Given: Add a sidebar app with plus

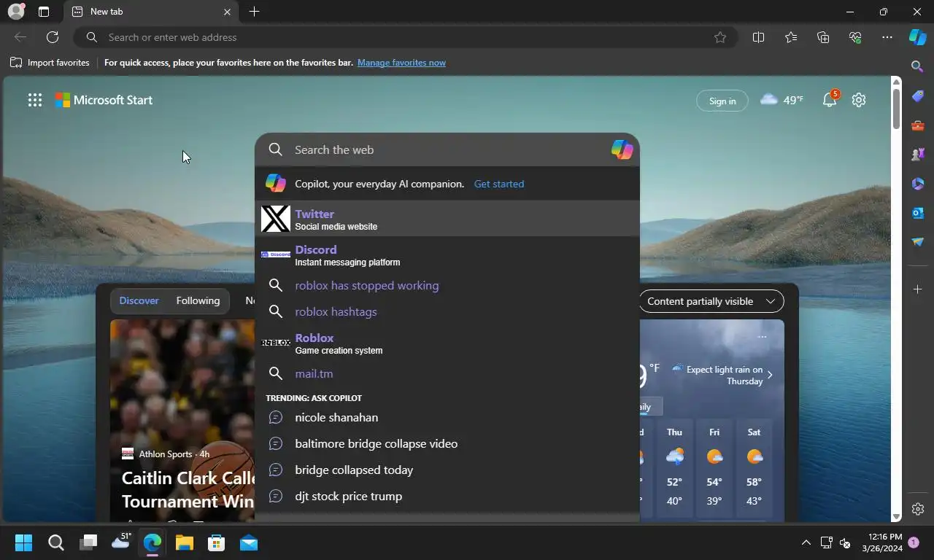Looking at the screenshot, I should pyautogui.click(x=918, y=289).
